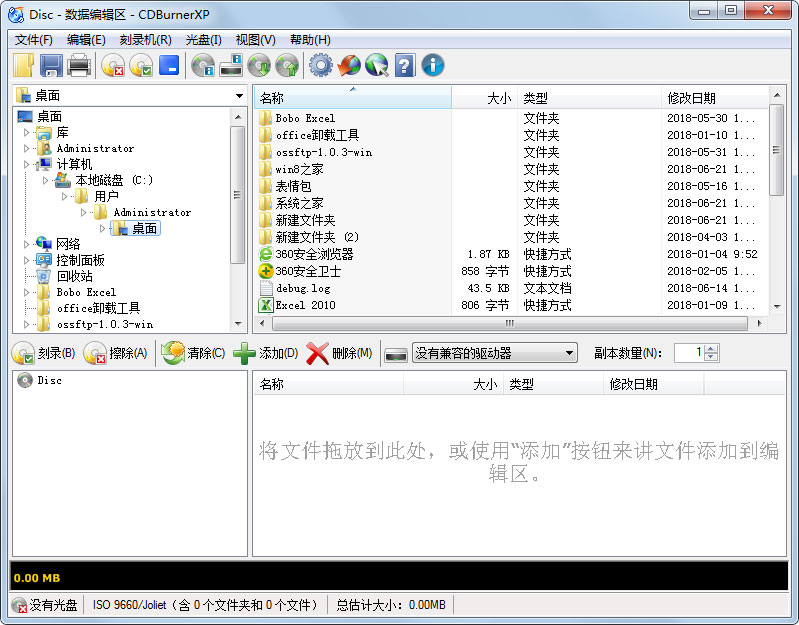
Task: Click the drive information icon in toolbar
Action: coord(231,66)
